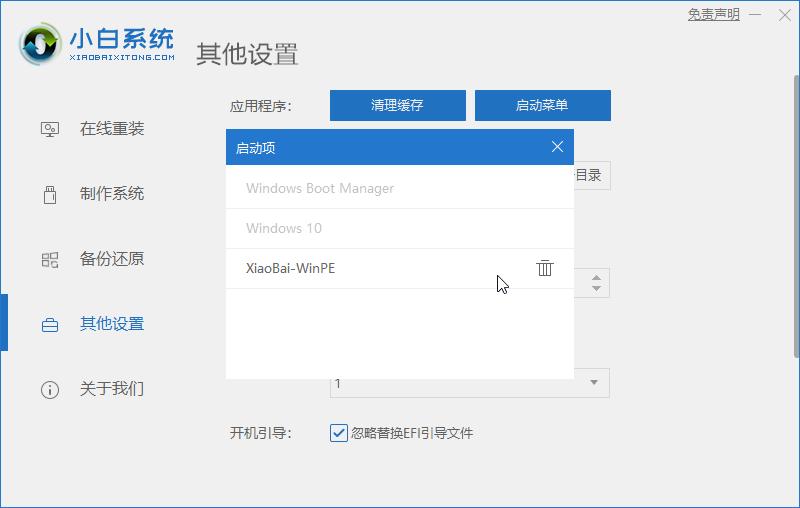Click the 备份还原 grid icon

pos(49,260)
